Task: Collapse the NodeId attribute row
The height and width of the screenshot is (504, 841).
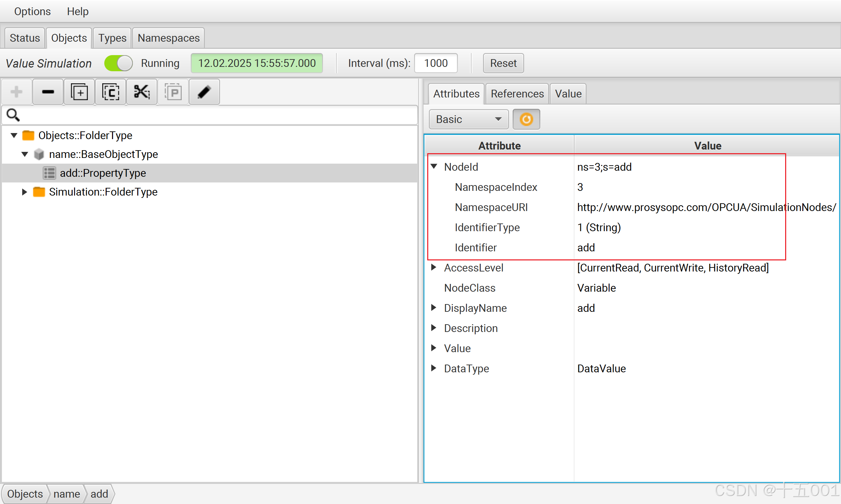Action: coord(434,166)
